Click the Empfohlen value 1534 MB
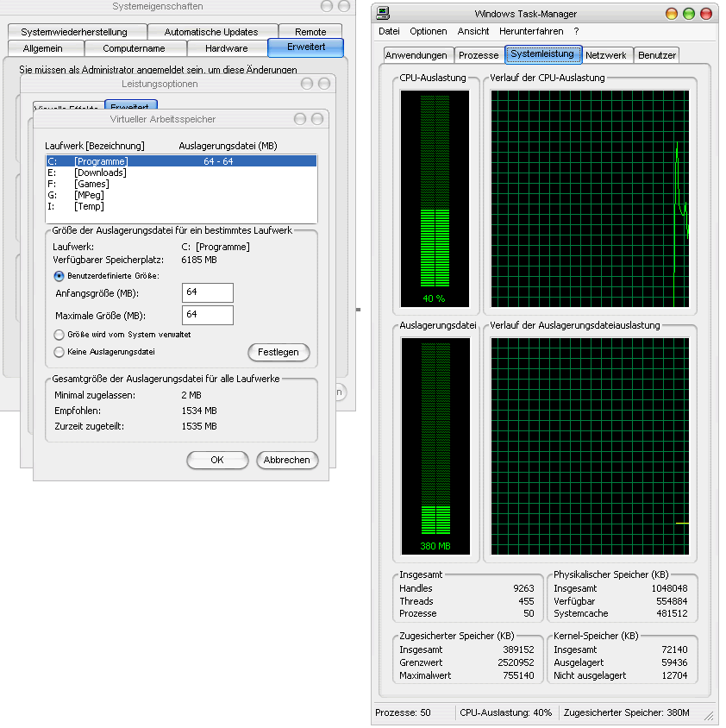This screenshot has height=728, width=726. [x=199, y=411]
